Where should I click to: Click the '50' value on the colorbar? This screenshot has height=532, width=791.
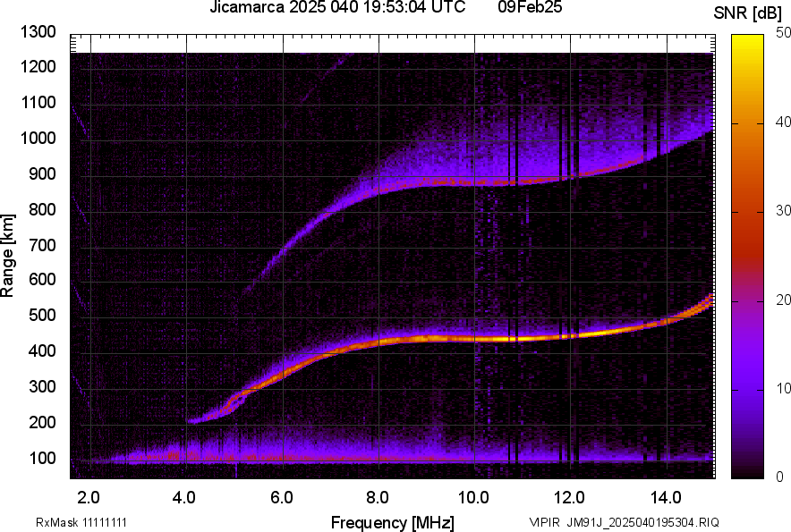[783, 32]
